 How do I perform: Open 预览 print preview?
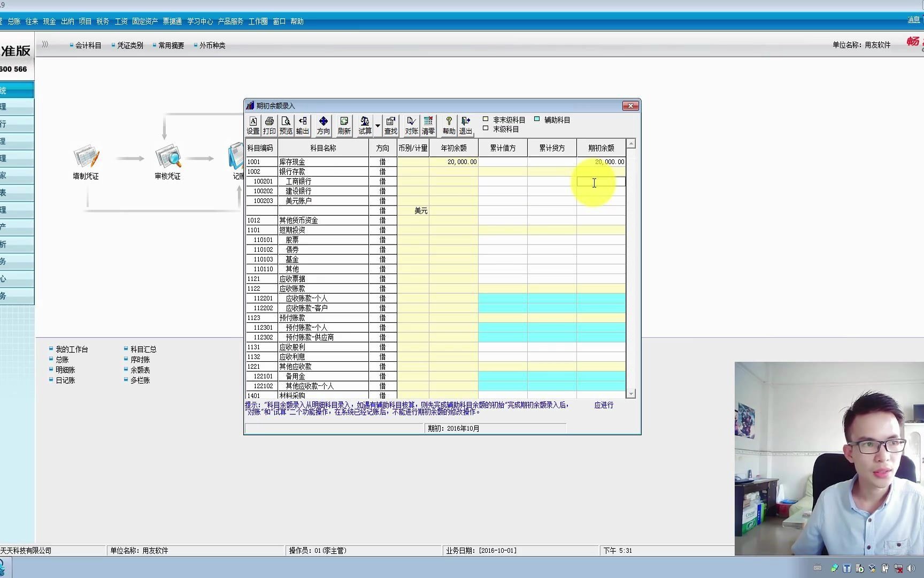pyautogui.click(x=286, y=126)
